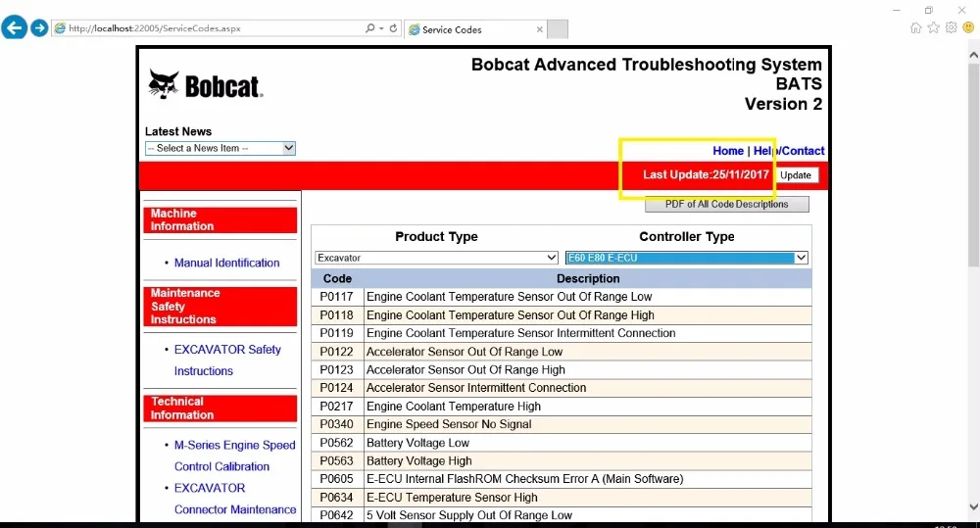The width and height of the screenshot is (980, 528).
Task: Click 'Battery Voltage High' description
Action: [419, 461]
